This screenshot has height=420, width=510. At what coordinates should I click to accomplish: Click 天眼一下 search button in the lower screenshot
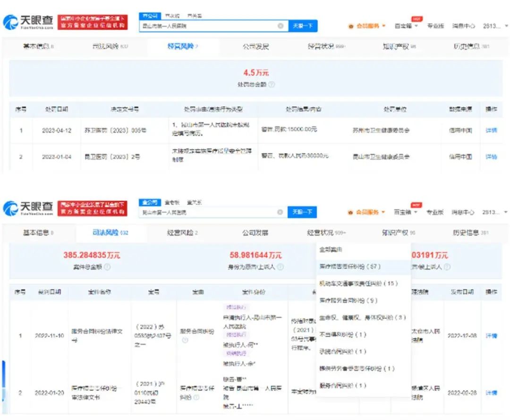pos(302,212)
